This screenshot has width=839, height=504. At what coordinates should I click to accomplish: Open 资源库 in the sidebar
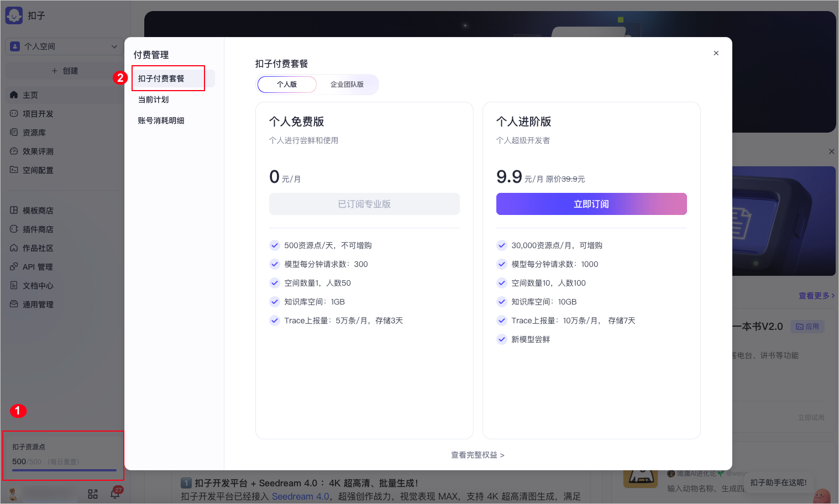34,133
